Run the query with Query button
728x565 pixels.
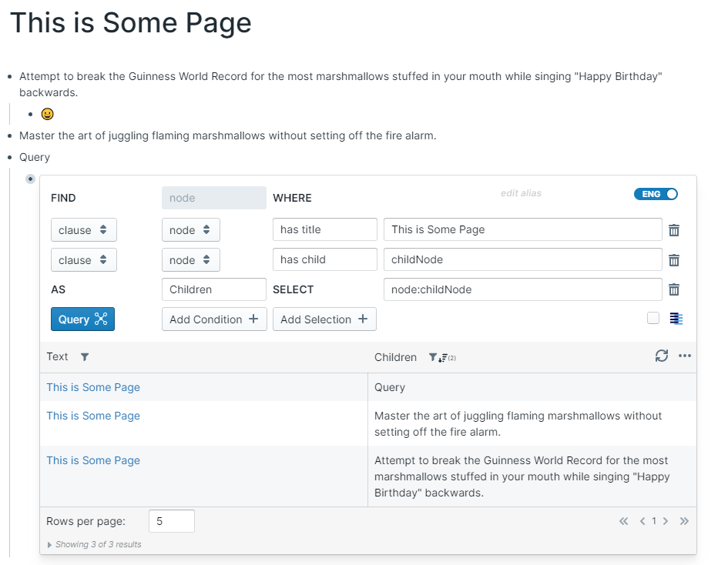82,319
